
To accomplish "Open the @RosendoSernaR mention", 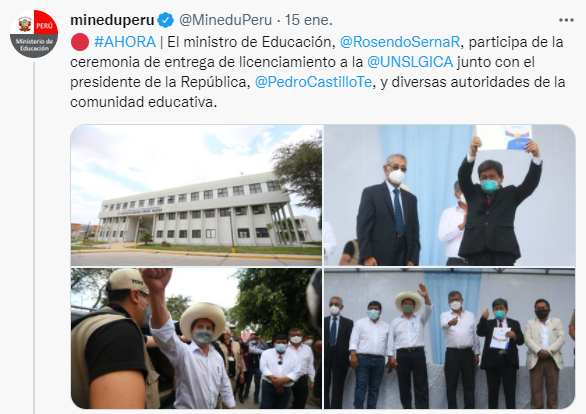I will click(x=400, y=42).
